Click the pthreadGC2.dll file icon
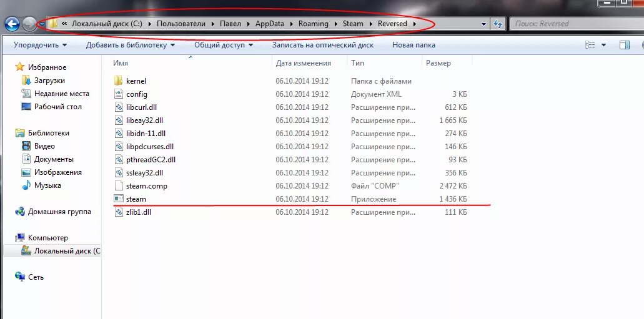 [118, 160]
